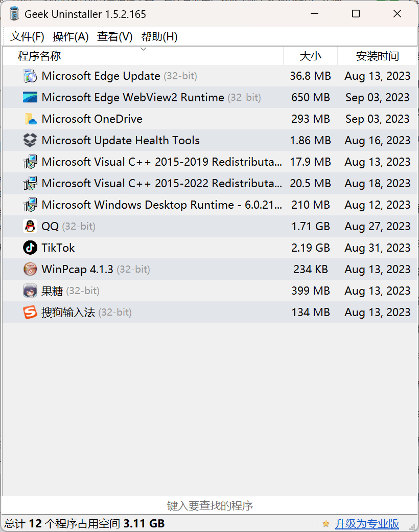The image size is (419, 532).
Task: Select the Update Health Tools icon
Action: click(x=30, y=140)
